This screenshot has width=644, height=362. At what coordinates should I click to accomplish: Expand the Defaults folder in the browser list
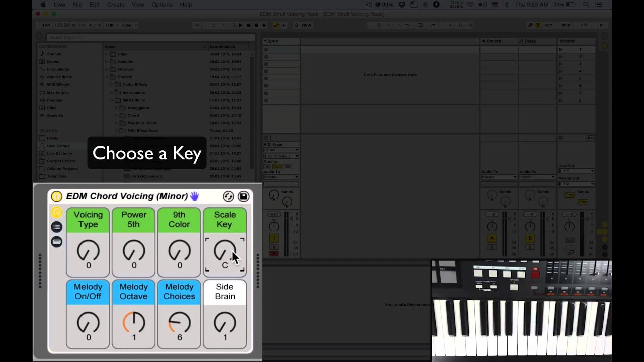point(107,62)
